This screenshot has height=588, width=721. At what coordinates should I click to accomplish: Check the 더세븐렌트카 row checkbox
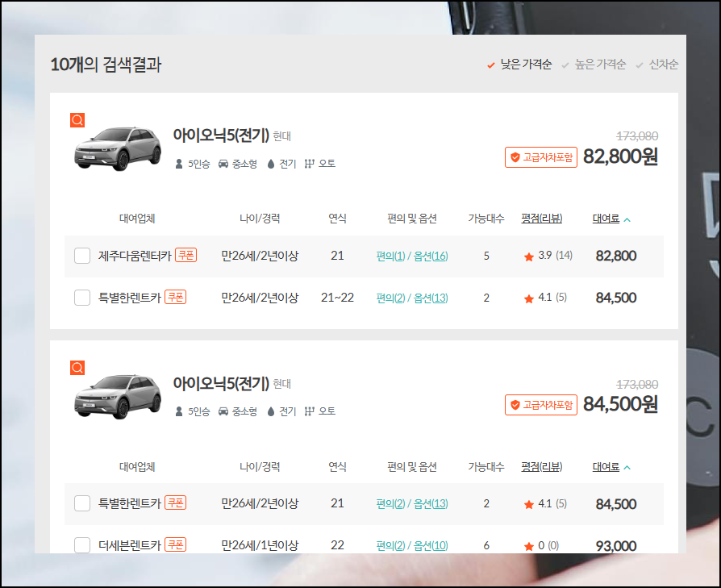click(x=82, y=545)
